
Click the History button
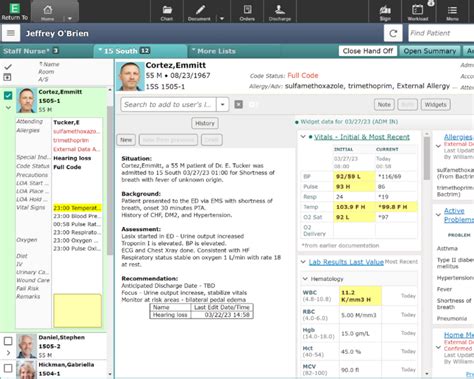[x=205, y=123]
